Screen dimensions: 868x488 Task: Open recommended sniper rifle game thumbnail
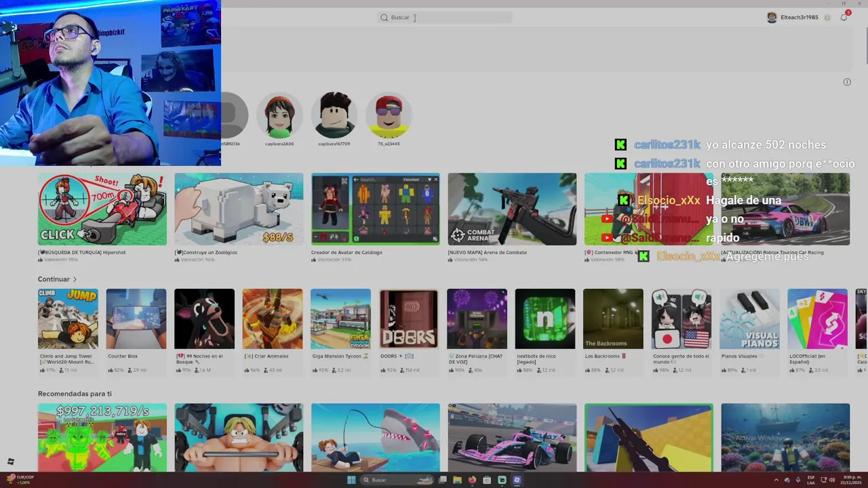[649, 438]
